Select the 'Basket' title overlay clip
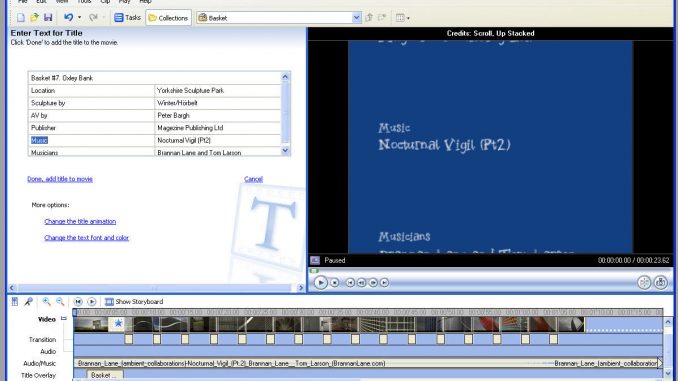 click(105, 375)
